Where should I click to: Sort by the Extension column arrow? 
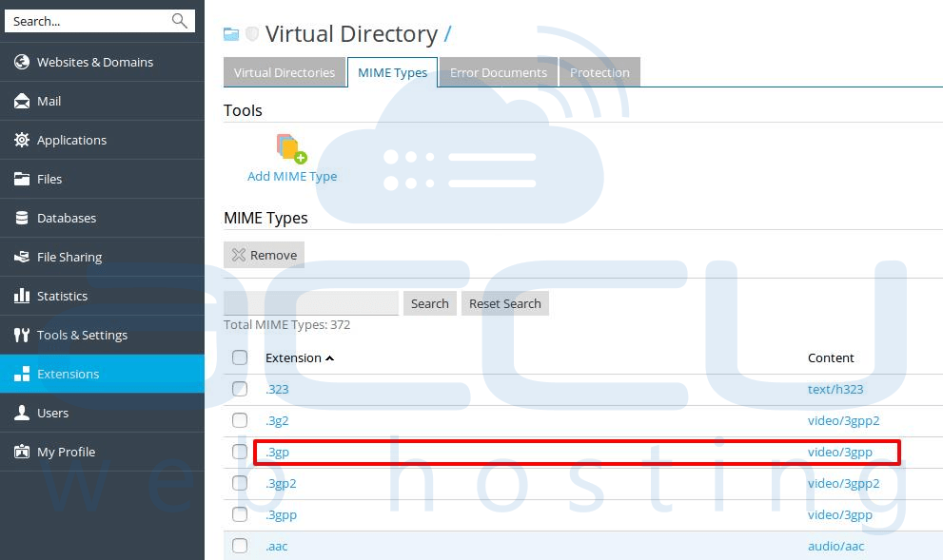[329, 358]
